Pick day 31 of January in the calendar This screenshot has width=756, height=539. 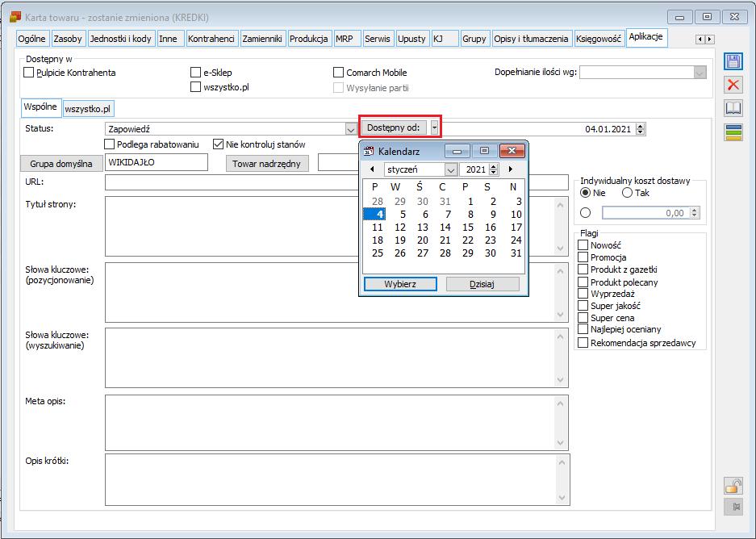pyautogui.click(x=516, y=253)
